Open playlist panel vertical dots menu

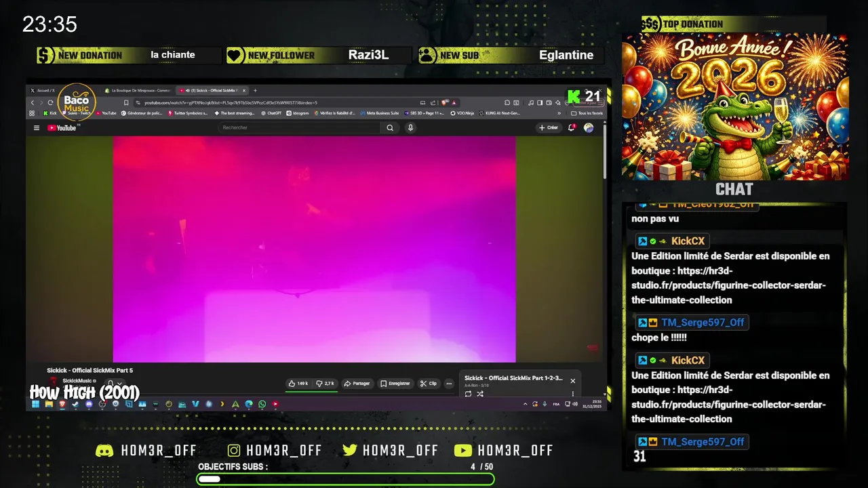pos(573,394)
